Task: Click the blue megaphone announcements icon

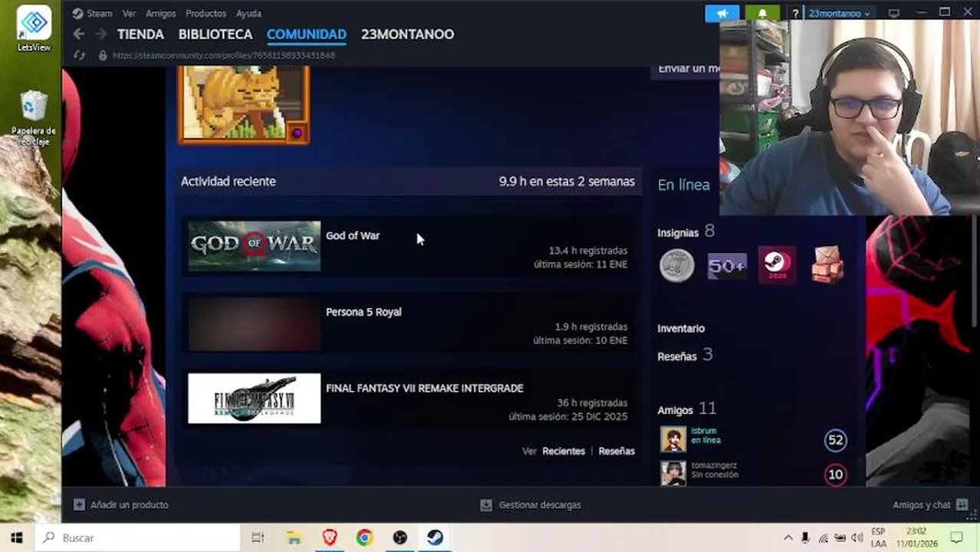Action: [x=722, y=13]
